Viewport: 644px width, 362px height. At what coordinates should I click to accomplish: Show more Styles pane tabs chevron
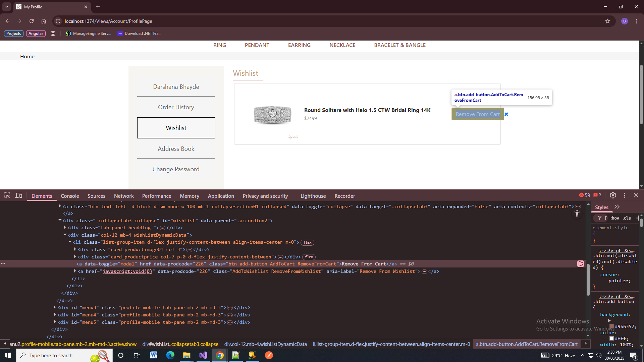(617, 207)
